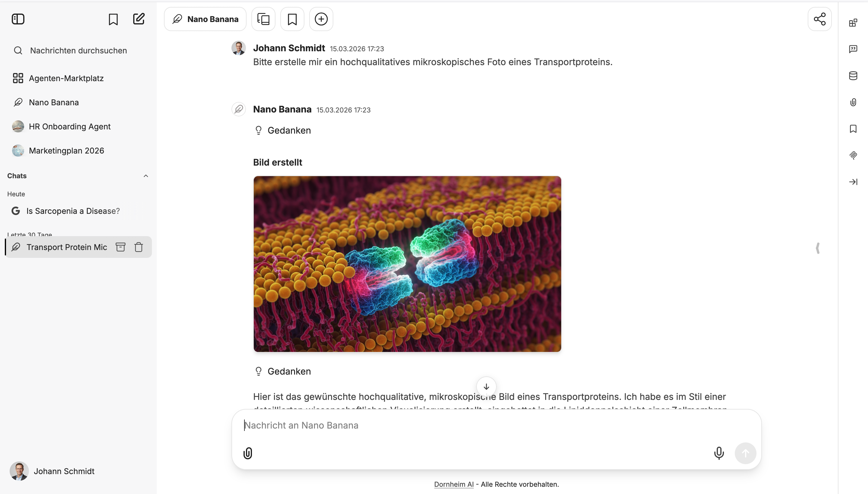Select the Nano Banana agent in sidebar
868x494 pixels.
click(x=53, y=102)
